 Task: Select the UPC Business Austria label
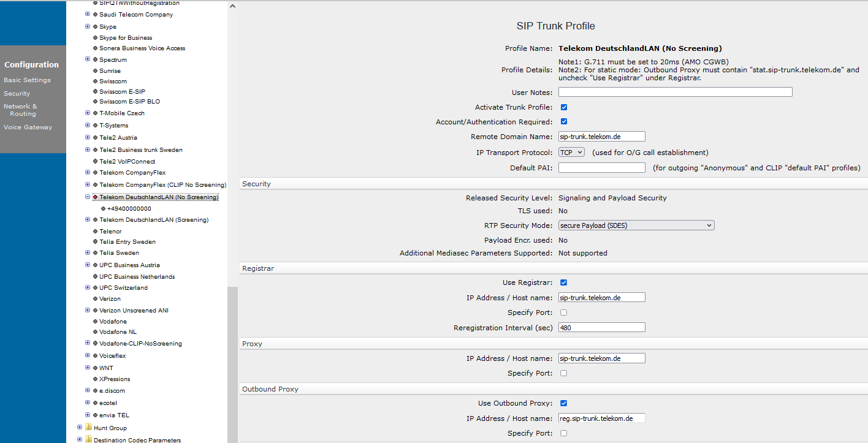[129, 265]
